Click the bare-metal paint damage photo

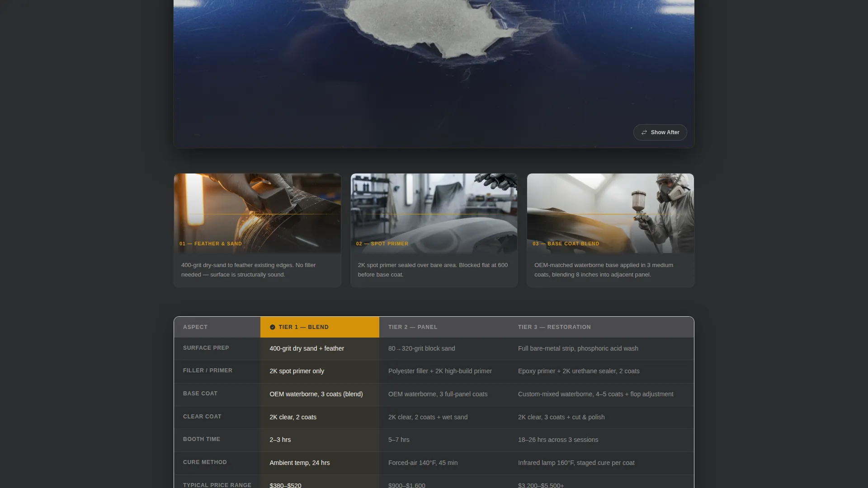(x=434, y=74)
